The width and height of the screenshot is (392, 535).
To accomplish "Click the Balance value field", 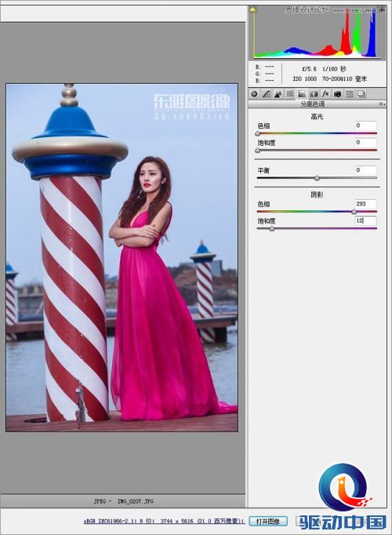I will pyautogui.click(x=365, y=170).
